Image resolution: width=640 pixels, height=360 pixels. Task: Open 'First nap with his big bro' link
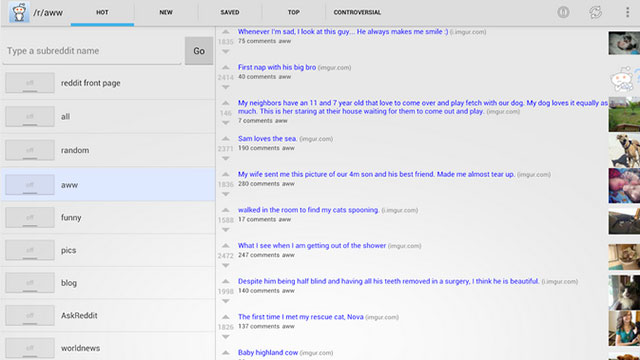click(x=277, y=67)
